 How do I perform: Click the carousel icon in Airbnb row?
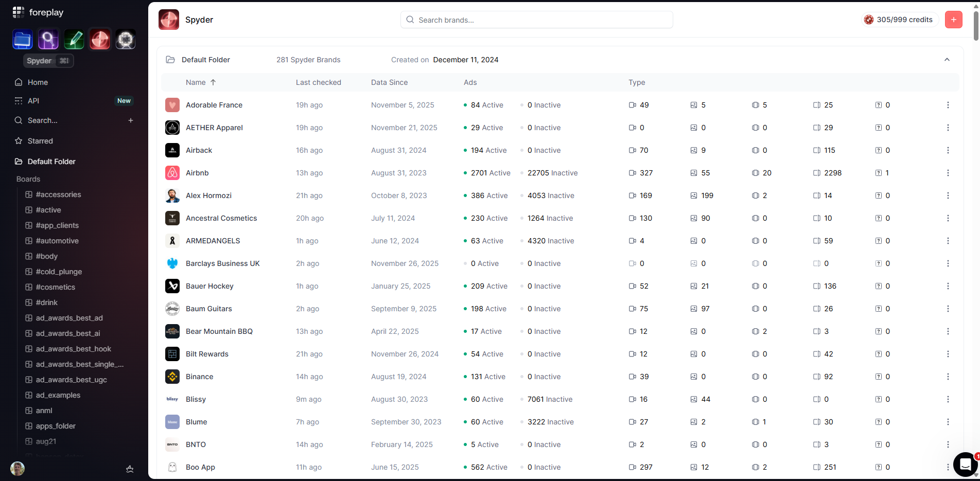click(756, 173)
